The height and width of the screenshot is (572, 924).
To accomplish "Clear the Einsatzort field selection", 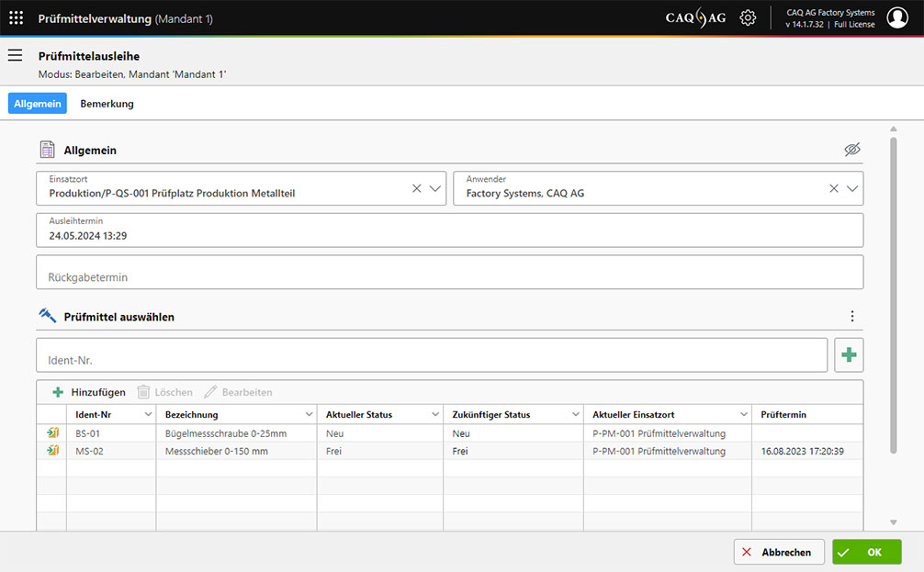I will click(416, 188).
